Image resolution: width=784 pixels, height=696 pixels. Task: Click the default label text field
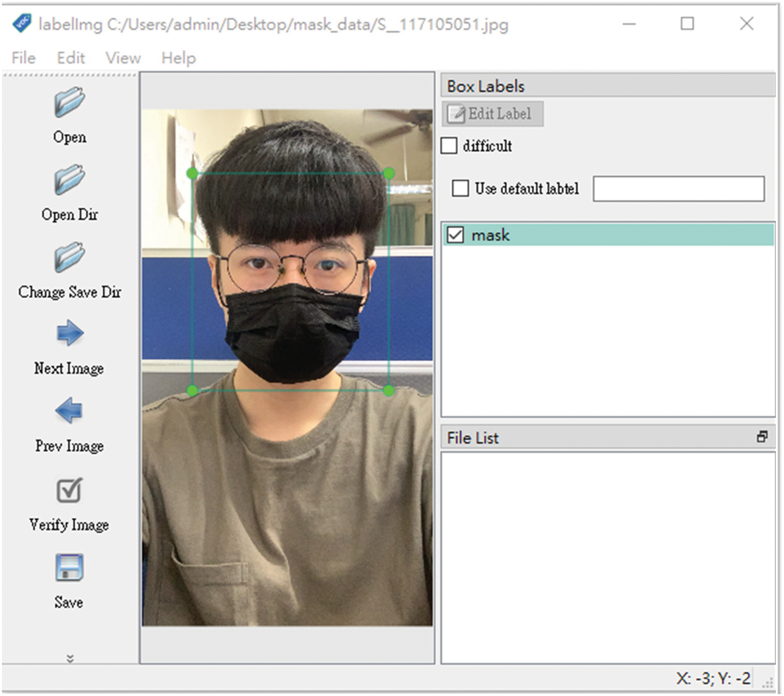pos(678,188)
